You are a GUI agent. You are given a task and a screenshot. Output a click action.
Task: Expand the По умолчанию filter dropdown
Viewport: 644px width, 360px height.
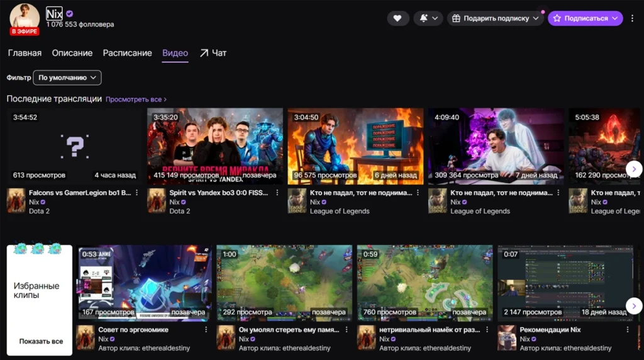pos(67,77)
